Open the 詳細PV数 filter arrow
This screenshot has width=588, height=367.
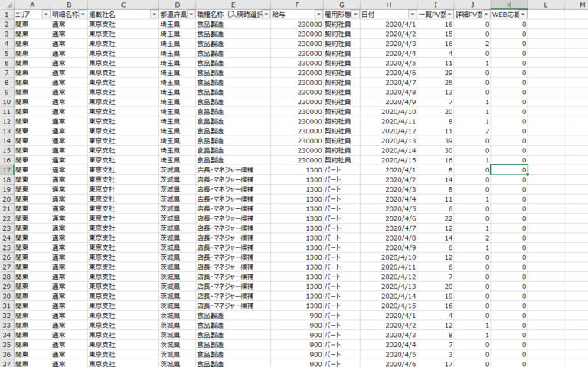pos(485,15)
